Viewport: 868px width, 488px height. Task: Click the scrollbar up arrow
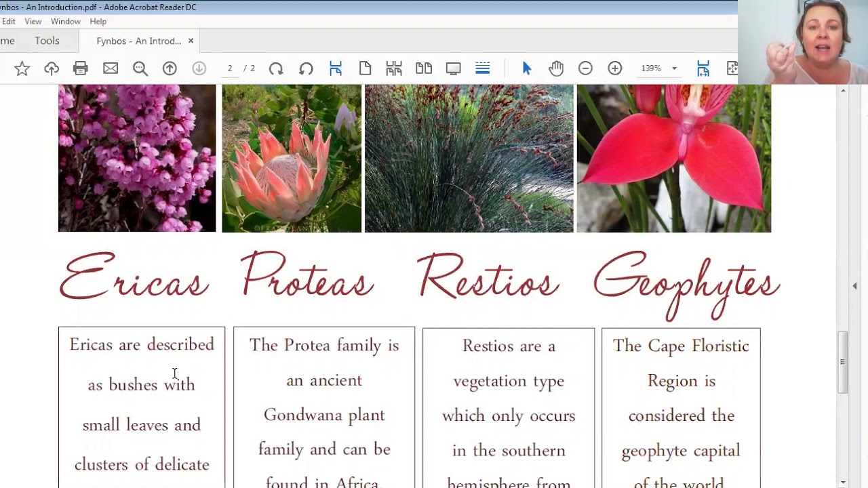[843, 90]
